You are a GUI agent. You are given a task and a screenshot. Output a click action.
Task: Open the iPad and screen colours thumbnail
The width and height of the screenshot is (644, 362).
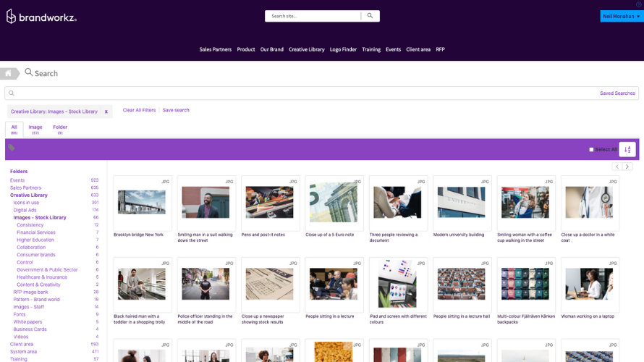click(397, 284)
